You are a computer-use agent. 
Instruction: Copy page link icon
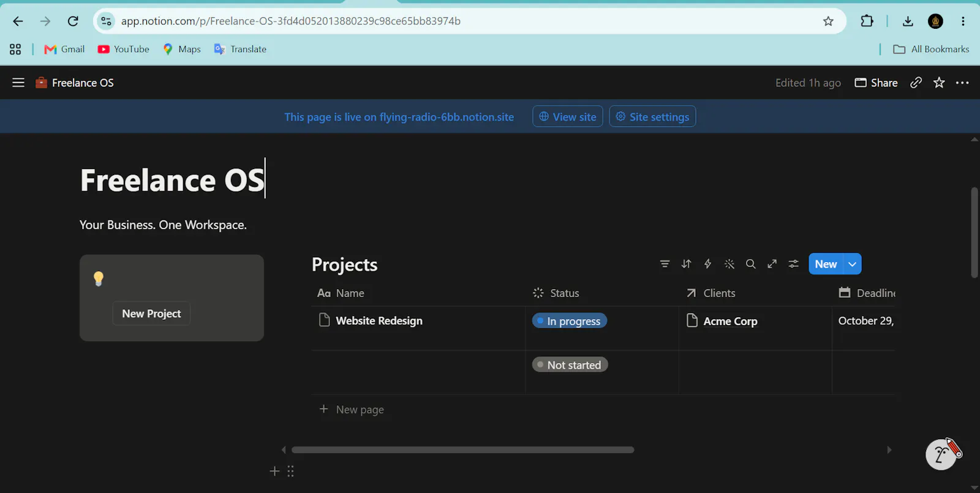(x=916, y=83)
